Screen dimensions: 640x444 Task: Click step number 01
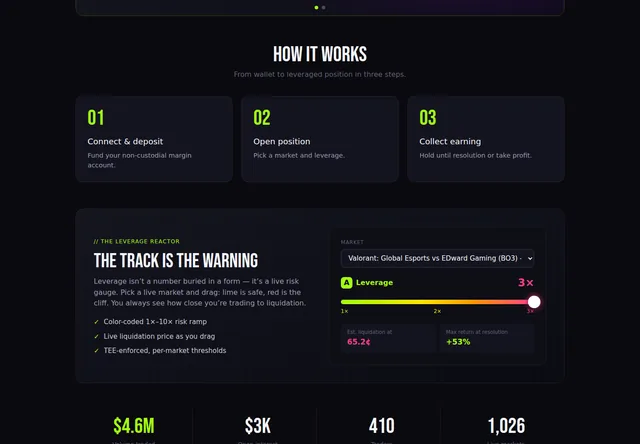coord(96,118)
